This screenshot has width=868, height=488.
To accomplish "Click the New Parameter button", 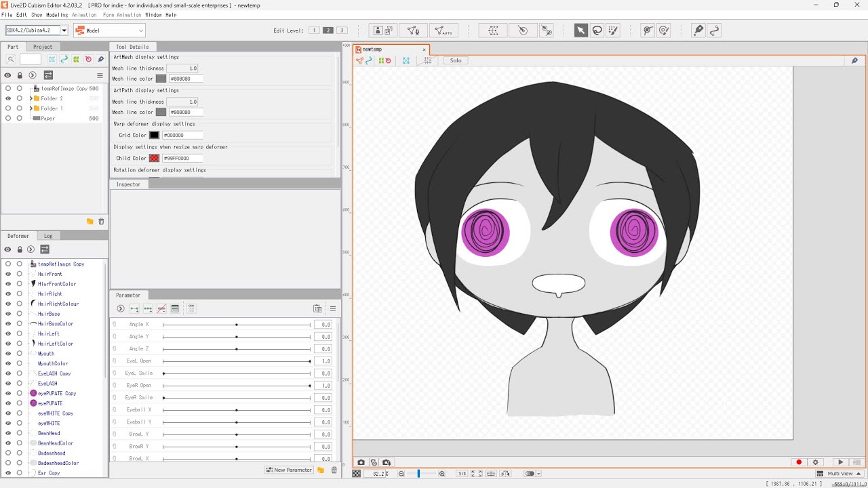I will (290, 470).
